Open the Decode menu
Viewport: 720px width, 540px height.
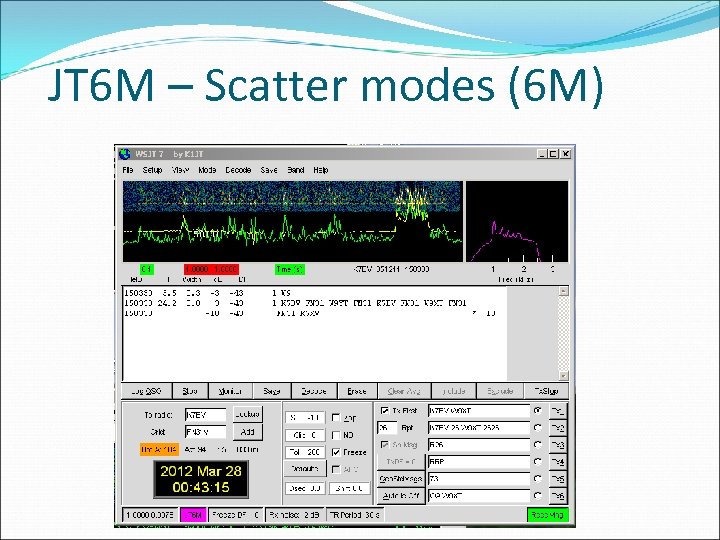(x=238, y=170)
